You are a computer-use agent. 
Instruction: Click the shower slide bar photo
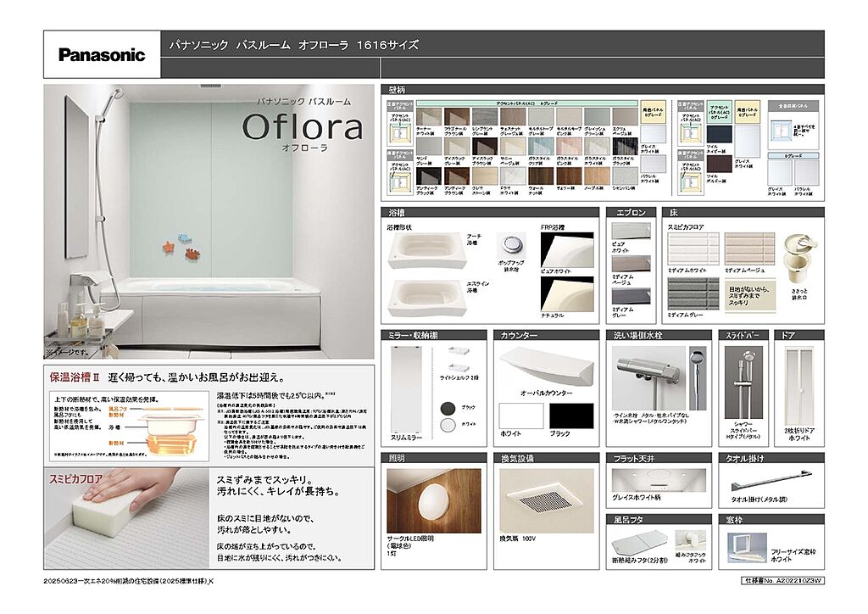[x=743, y=382]
